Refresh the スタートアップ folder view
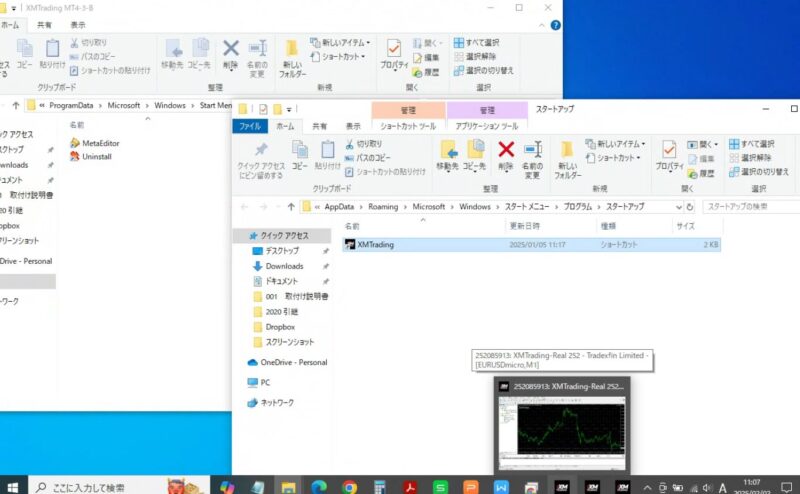800x494 pixels. [690, 207]
